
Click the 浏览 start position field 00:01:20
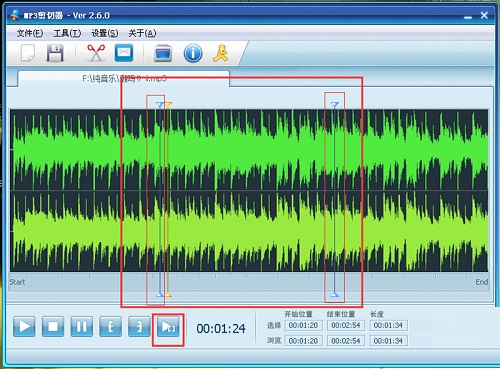[303, 341]
